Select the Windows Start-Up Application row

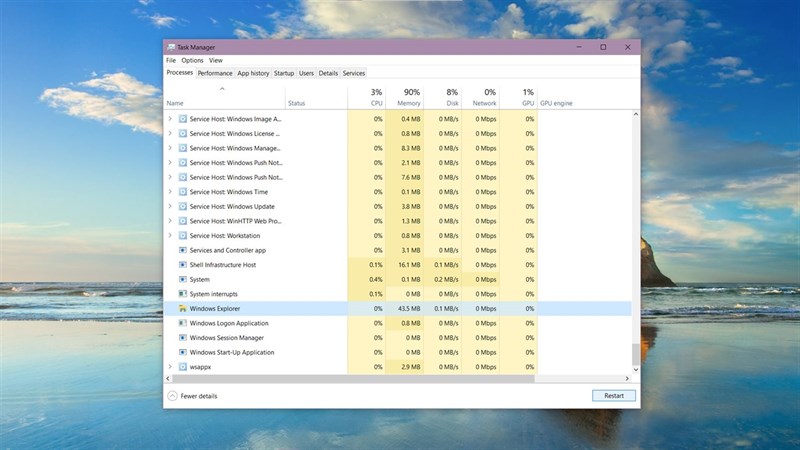tap(231, 352)
